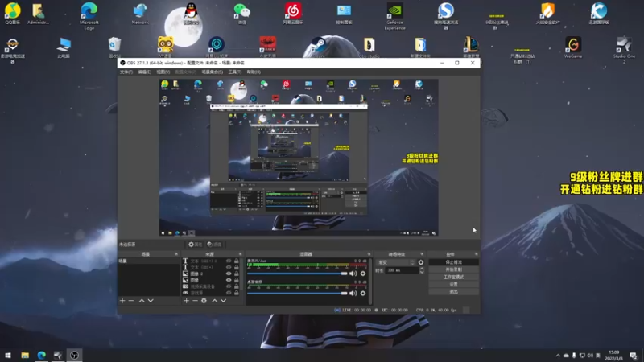Mute the 桌面音频 speaker icon

[353, 293]
